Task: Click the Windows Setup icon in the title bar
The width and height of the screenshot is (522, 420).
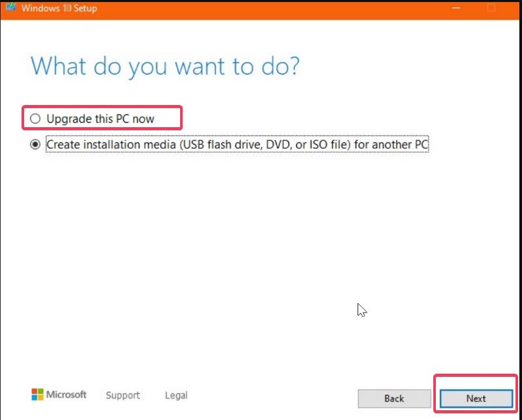Action: [10, 8]
